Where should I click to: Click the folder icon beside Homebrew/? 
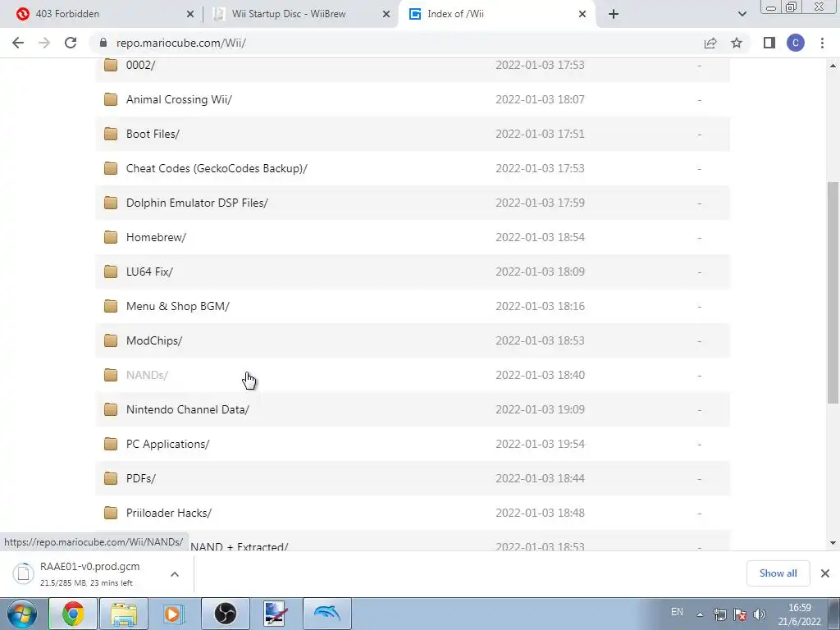pyautogui.click(x=111, y=237)
